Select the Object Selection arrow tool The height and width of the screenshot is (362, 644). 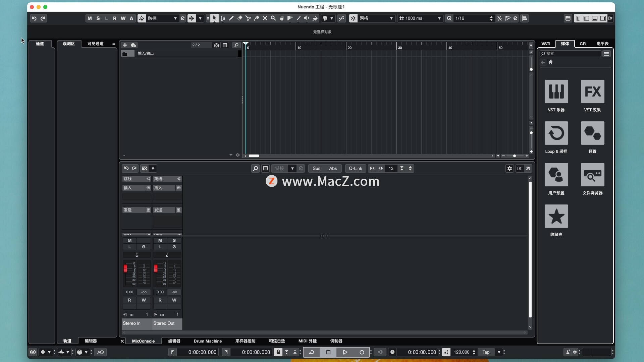(x=214, y=18)
